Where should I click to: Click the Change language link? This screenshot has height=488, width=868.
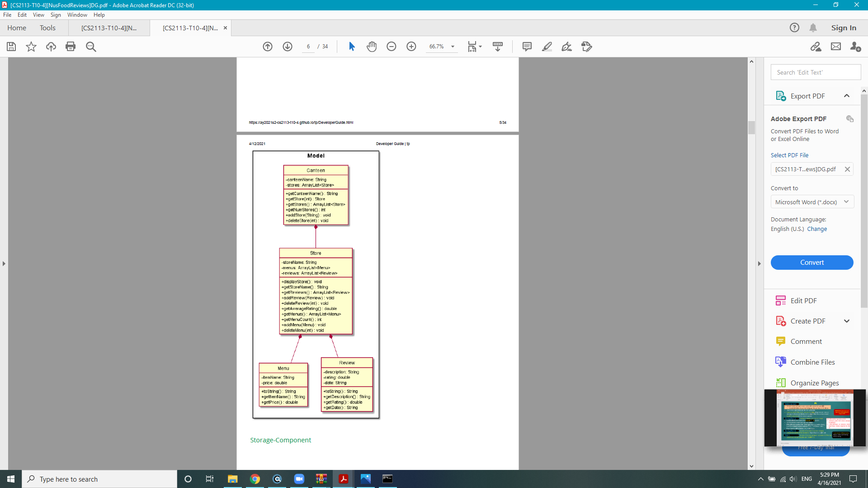pos(817,229)
